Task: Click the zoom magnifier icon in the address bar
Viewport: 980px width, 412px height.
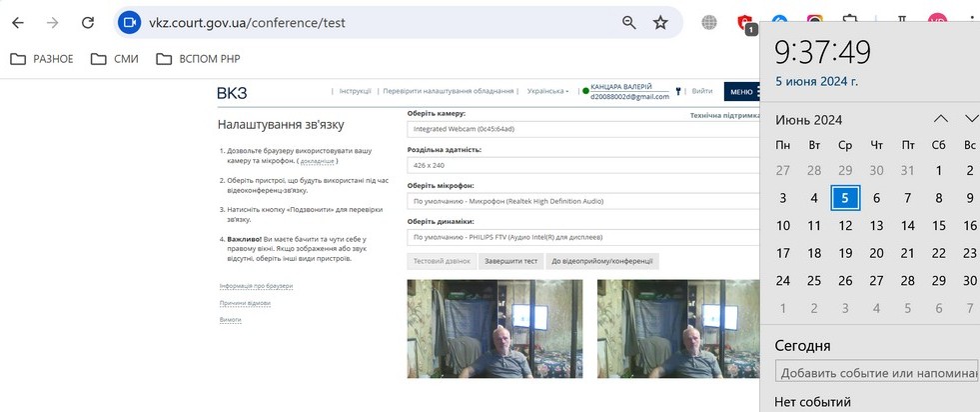Action: point(628,23)
